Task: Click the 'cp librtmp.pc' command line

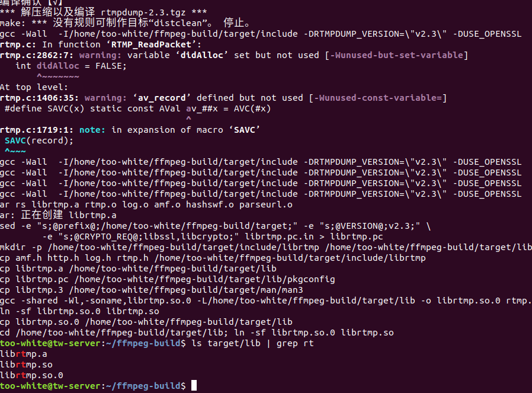Action: [x=168, y=279]
